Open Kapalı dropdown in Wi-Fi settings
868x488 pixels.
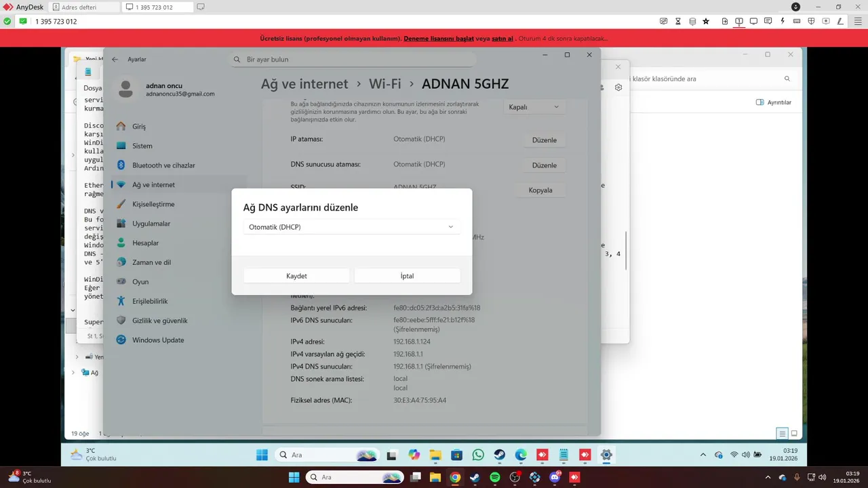pos(535,107)
